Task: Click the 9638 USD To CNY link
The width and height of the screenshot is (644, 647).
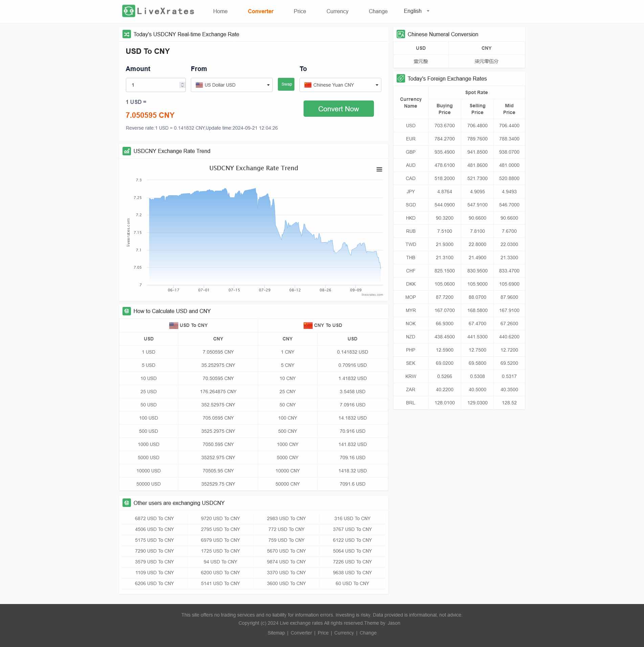Action: pyautogui.click(x=352, y=573)
